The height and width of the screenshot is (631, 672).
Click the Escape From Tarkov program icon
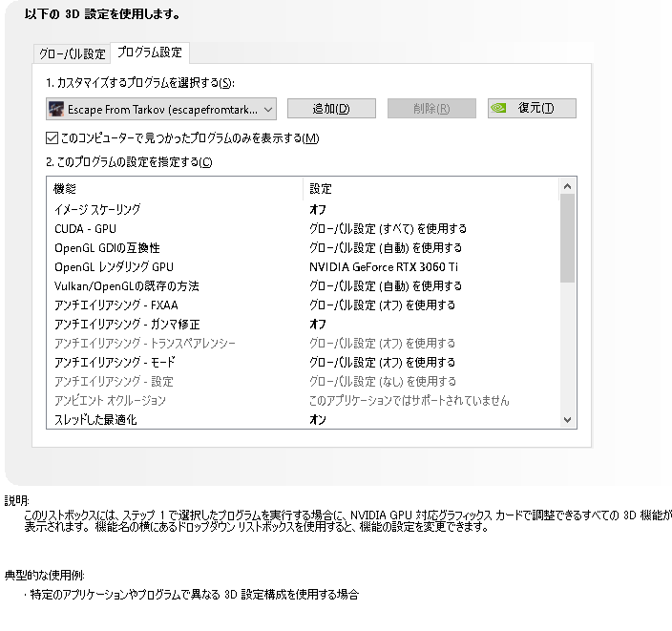[56, 110]
